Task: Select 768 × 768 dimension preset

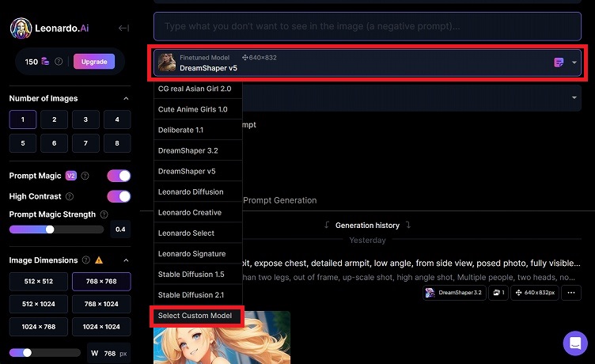Action: (101, 282)
